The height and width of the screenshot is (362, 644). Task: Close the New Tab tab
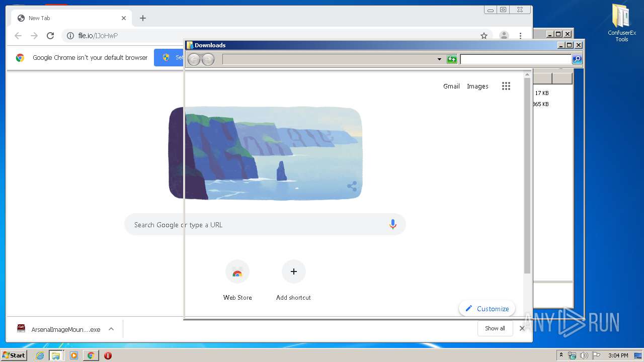click(x=124, y=18)
